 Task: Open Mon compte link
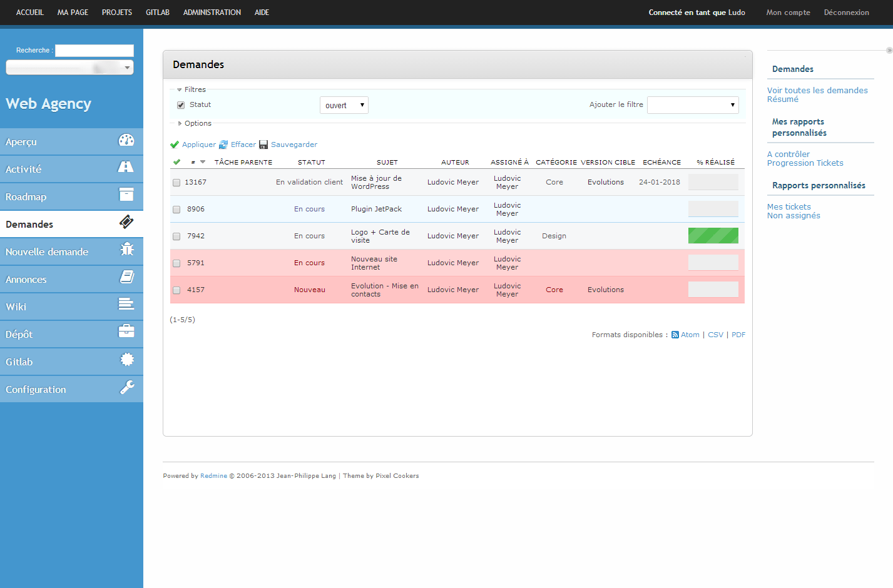coord(788,13)
